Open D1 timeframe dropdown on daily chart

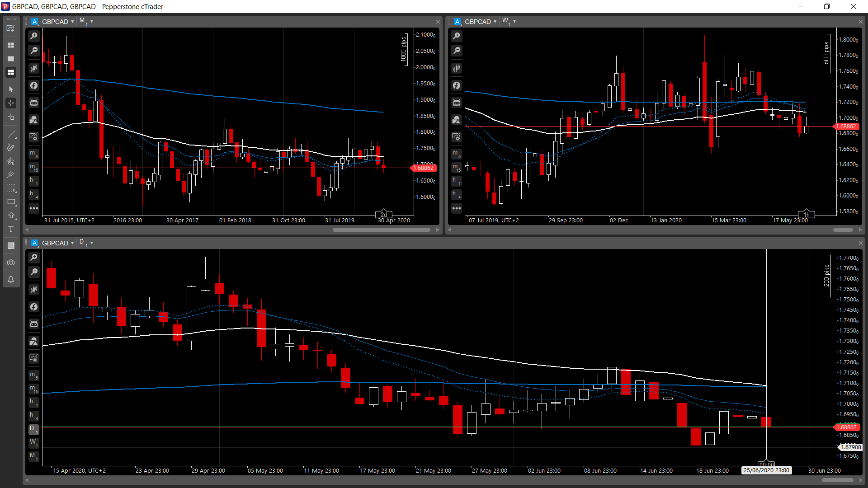[86, 243]
